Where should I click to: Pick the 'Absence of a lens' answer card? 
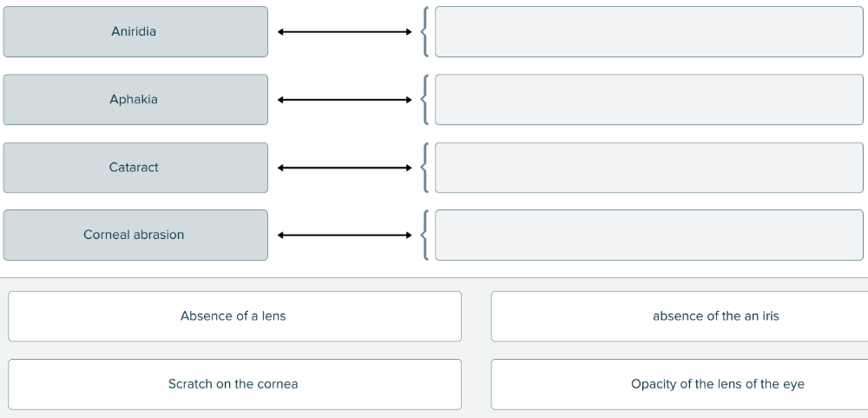coord(234,316)
